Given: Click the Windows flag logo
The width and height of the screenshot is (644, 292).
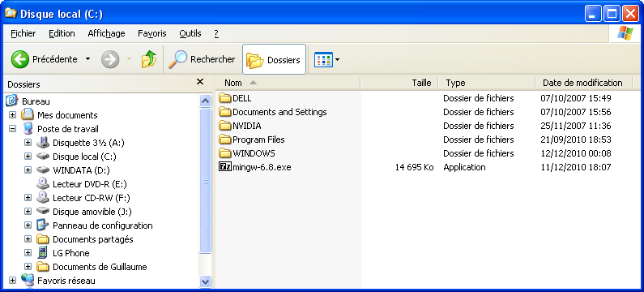Looking at the screenshot, I should coord(625,33).
